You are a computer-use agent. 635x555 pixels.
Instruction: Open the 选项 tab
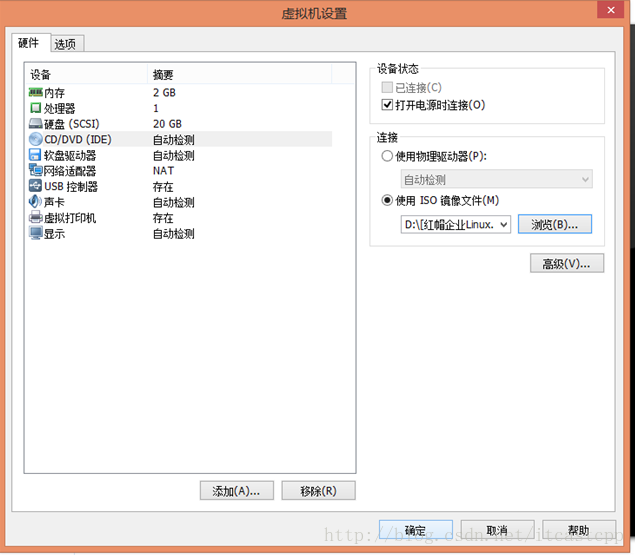[x=65, y=44]
